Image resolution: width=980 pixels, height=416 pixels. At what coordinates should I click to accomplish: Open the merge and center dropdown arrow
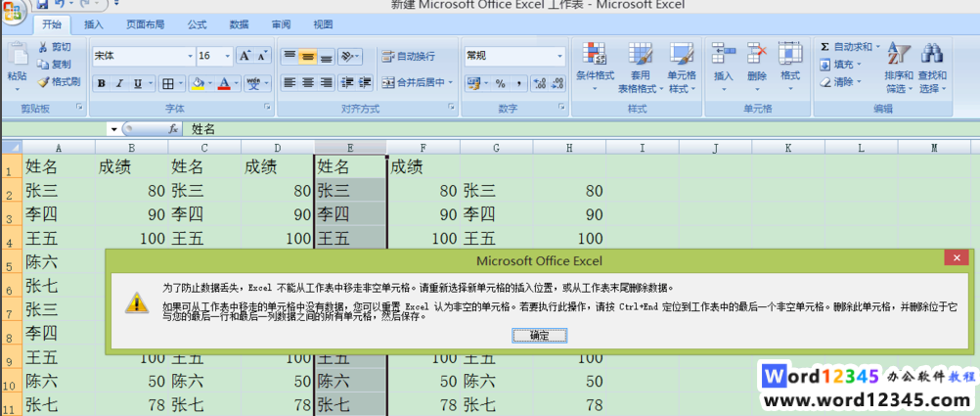[x=451, y=82]
